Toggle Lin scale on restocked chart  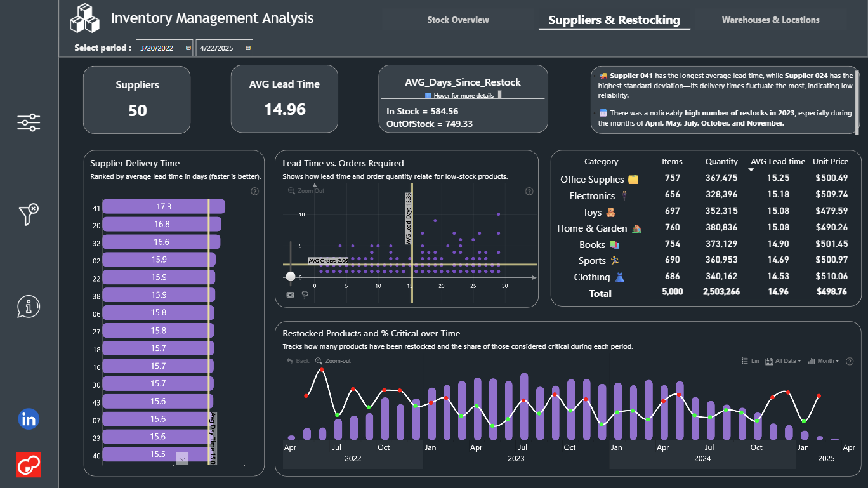[x=751, y=361]
